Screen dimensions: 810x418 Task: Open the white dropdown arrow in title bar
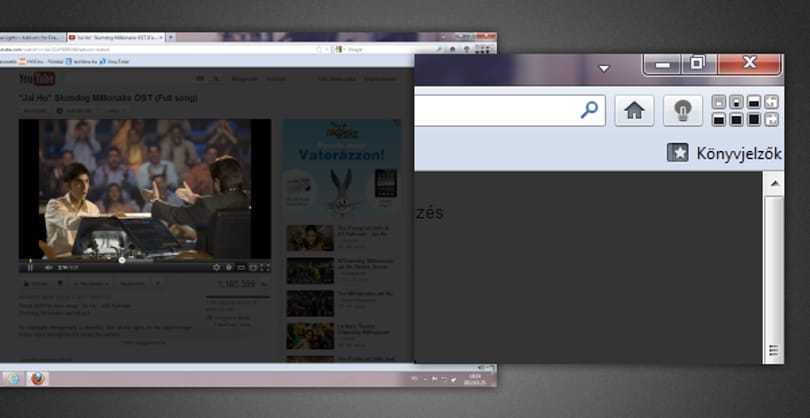[x=604, y=68]
